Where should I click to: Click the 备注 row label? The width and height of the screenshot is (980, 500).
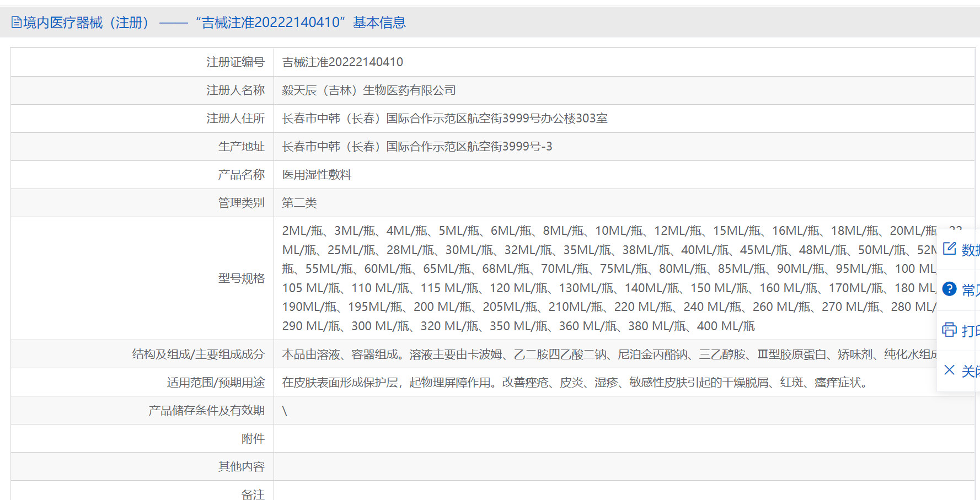(x=253, y=494)
